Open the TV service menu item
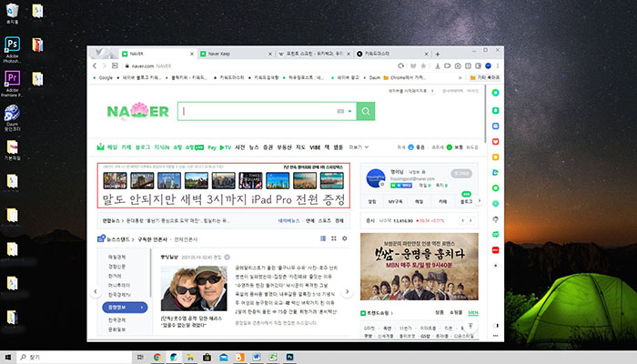Viewport: 637px width, 364px height. (226, 147)
